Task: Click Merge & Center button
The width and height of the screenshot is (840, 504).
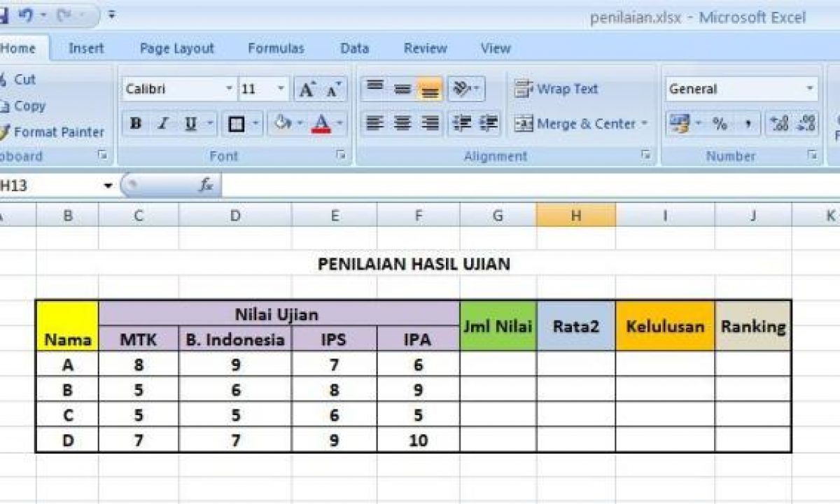Action: tap(575, 124)
